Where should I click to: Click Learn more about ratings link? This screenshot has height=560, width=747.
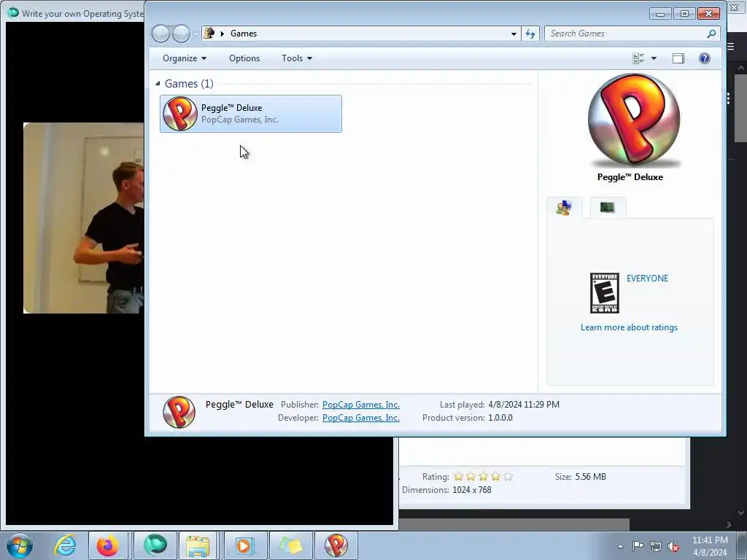click(629, 327)
